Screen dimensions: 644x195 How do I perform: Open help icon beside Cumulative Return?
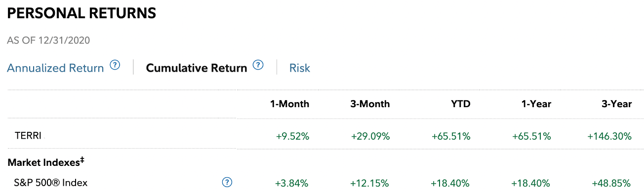tap(258, 65)
